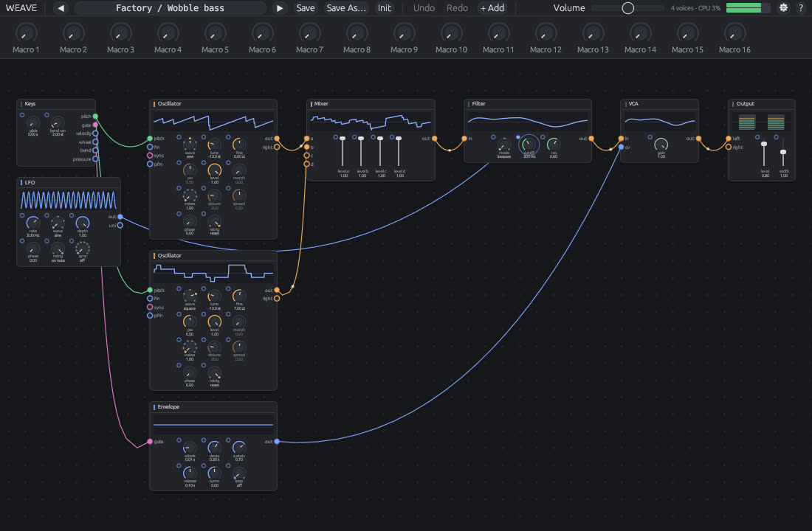Click the Macro 4 knob
Screen dimensions: 812x531
coord(168,34)
